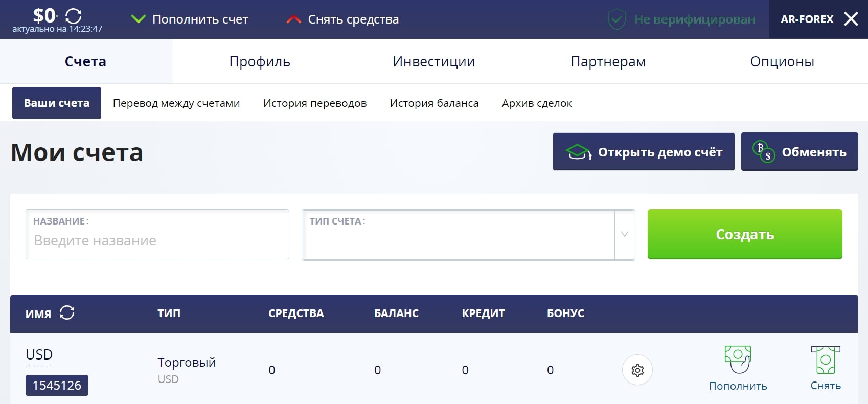This screenshot has width=868, height=404.
Task: Click the Не верифицирован status
Action: click(694, 19)
